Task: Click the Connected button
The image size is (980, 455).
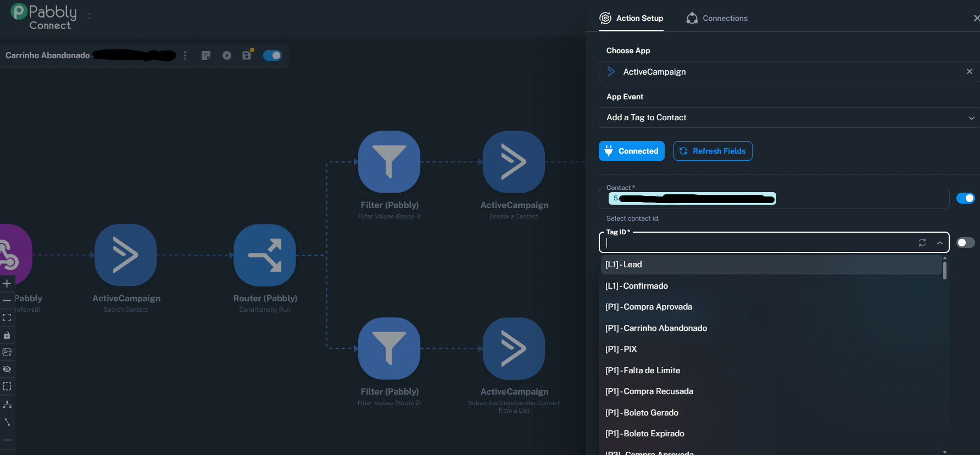Action: click(632, 151)
